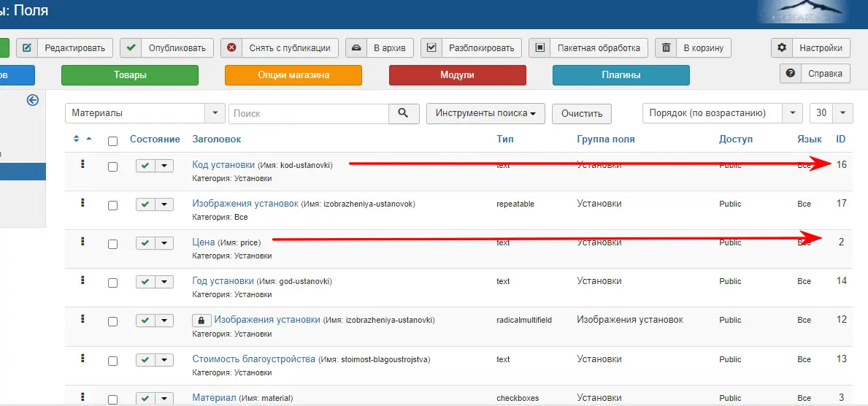The width and height of the screenshot is (868, 406).
Task: Open the Код установки field
Action: point(223,164)
